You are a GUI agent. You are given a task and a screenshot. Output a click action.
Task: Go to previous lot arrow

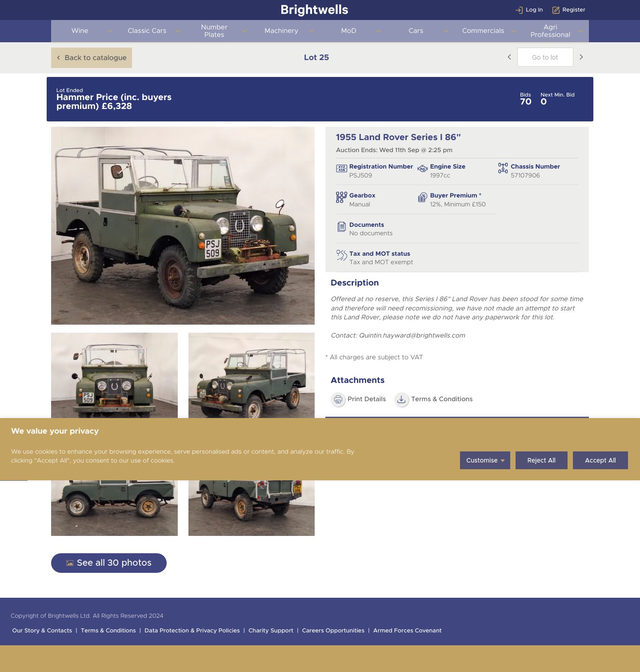click(x=509, y=57)
